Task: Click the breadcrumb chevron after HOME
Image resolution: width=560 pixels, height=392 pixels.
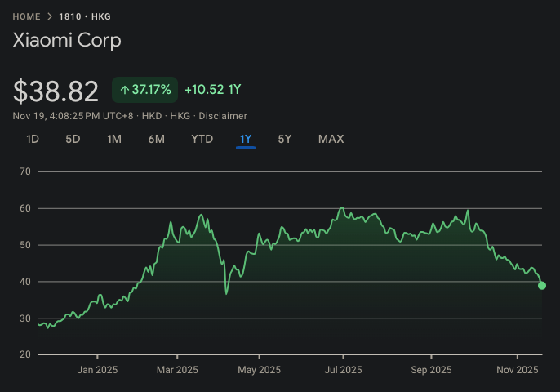Action: point(50,16)
